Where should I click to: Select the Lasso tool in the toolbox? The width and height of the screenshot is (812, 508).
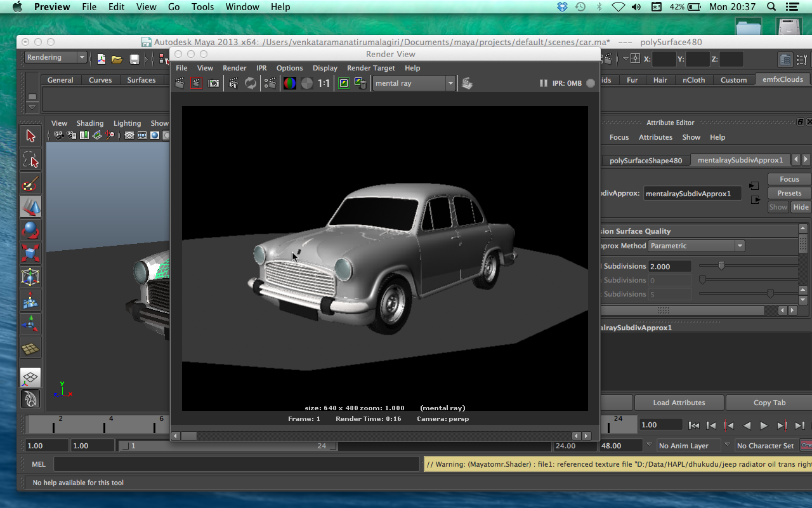30,159
